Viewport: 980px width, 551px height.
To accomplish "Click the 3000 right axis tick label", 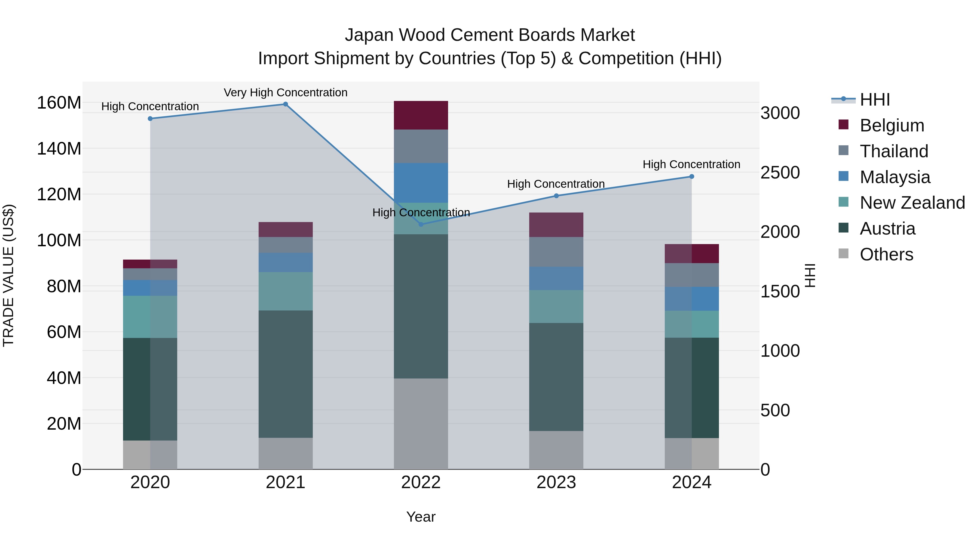I will point(780,113).
